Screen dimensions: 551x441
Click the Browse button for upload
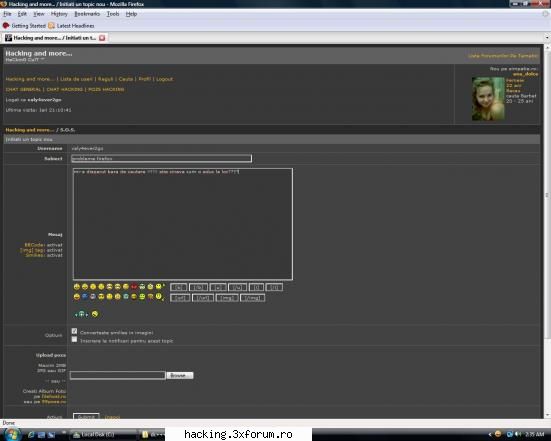pos(180,375)
